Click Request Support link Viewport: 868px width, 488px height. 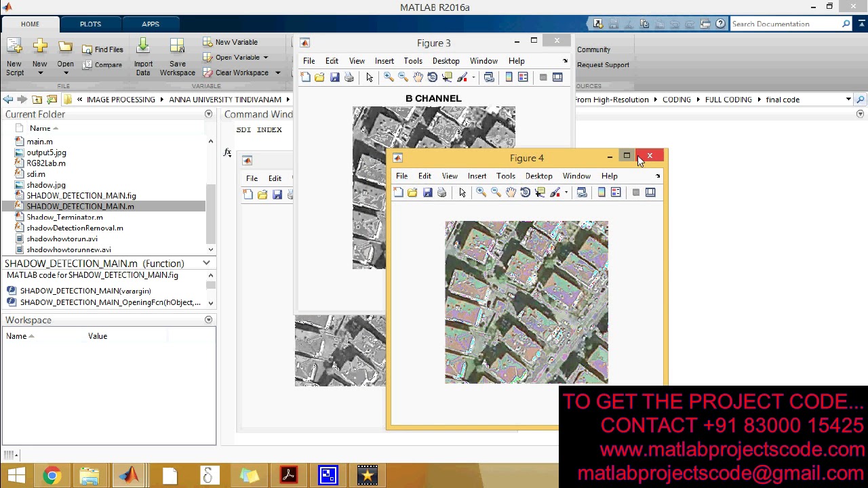(603, 65)
